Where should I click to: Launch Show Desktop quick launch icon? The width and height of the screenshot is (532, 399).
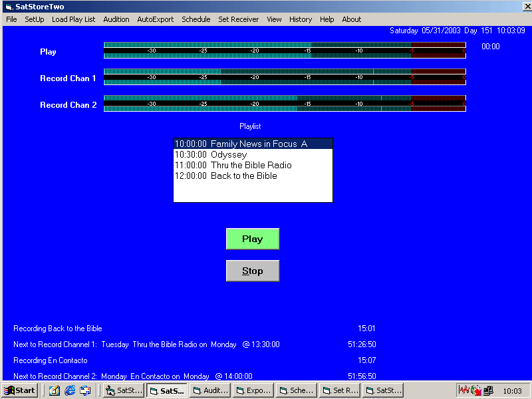pos(55,390)
